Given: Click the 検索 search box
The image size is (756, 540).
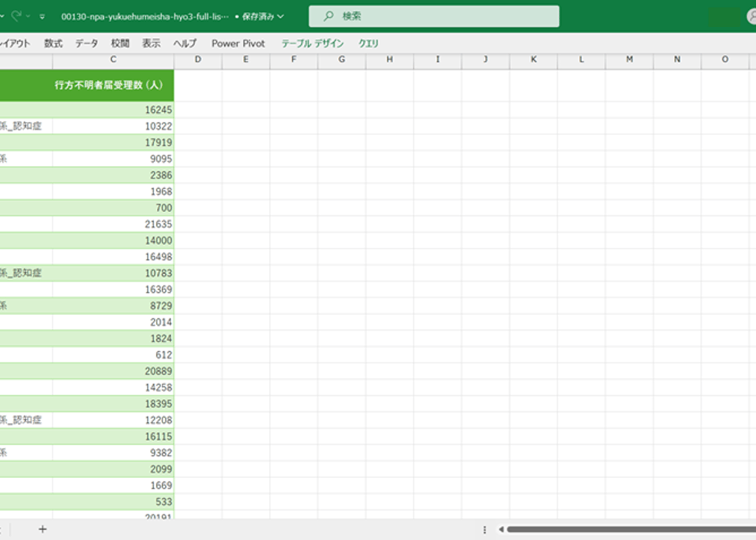Looking at the screenshot, I should coord(434,16).
